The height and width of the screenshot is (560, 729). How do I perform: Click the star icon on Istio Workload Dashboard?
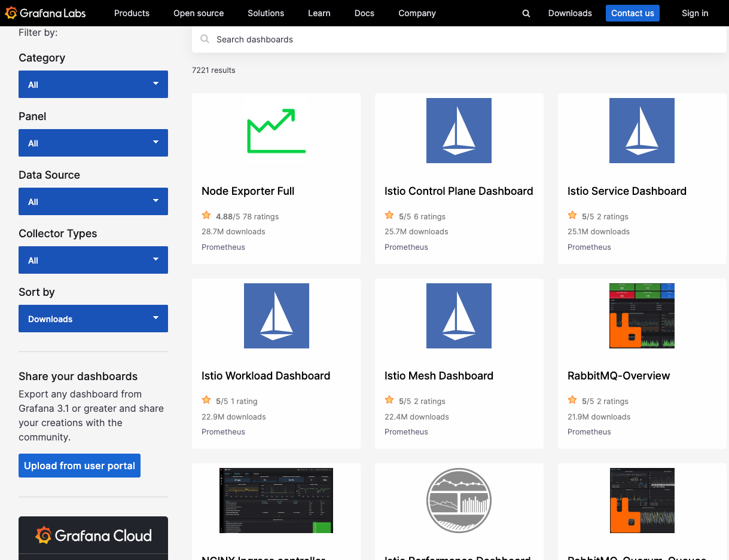click(206, 400)
